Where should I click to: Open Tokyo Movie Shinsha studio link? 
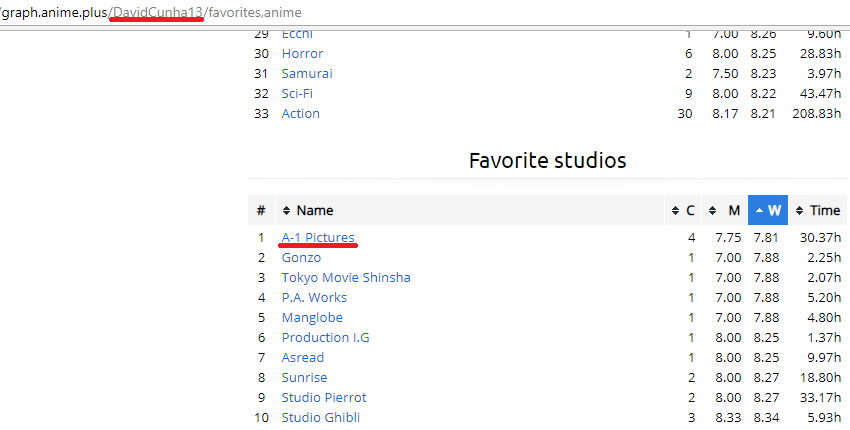pos(346,277)
